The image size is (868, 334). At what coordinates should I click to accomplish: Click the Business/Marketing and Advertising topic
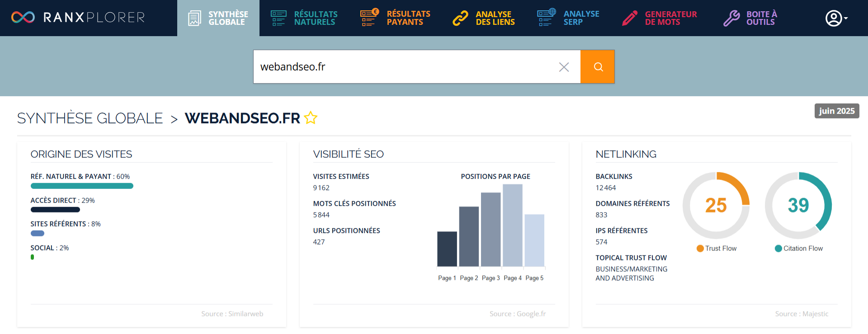pyautogui.click(x=632, y=273)
